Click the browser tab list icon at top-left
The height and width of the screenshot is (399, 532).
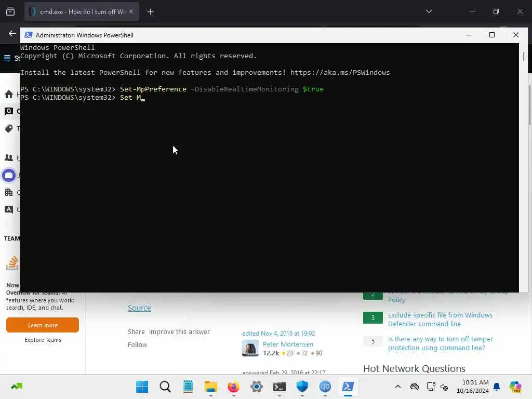pyautogui.click(x=10, y=11)
